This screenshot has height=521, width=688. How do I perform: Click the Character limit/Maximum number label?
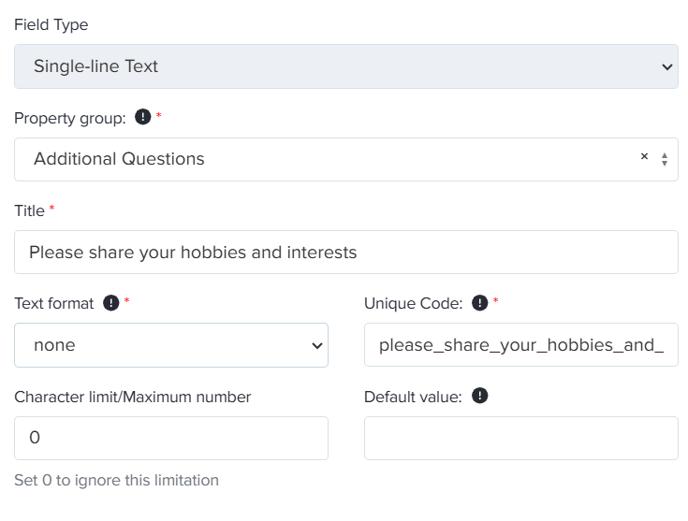point(133,397)
